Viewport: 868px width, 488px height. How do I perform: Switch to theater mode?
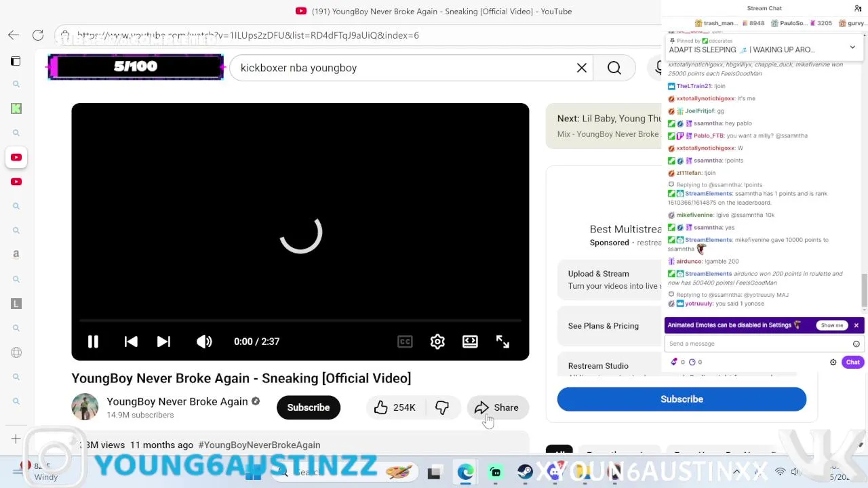470,342
